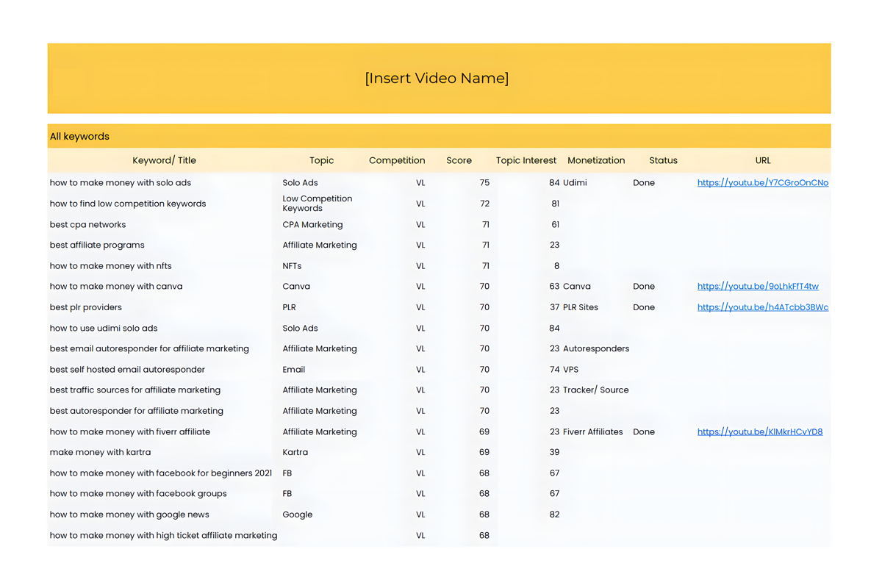Select the Udimi monetization cell
Viewport: 882px width, 588px height.
click(575, 183)
